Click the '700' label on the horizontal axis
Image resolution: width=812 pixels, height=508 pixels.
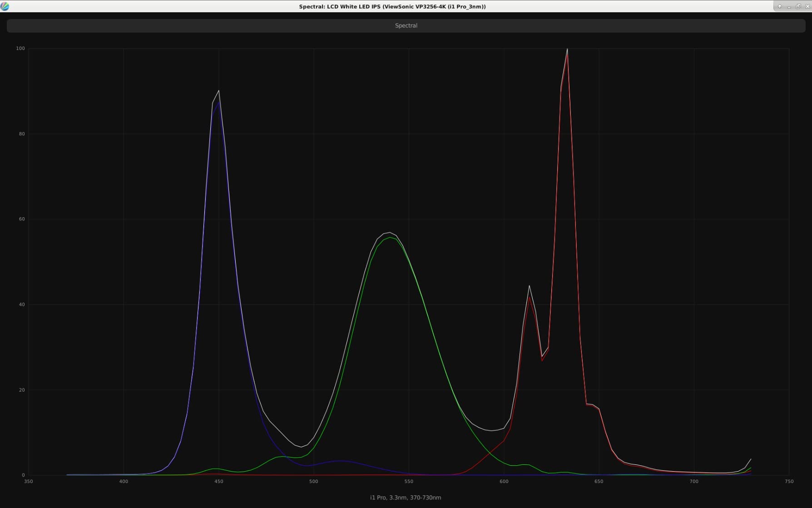point(694,482)
